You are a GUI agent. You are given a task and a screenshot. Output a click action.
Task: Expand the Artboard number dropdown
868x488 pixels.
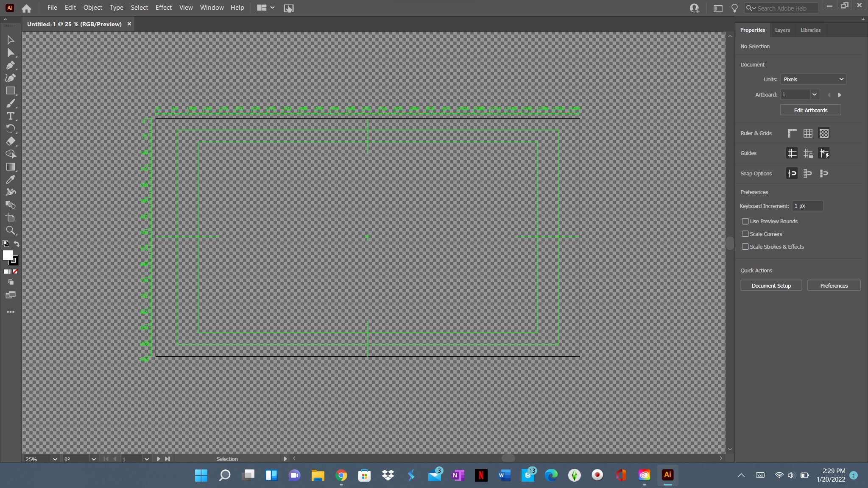(814, 95)
